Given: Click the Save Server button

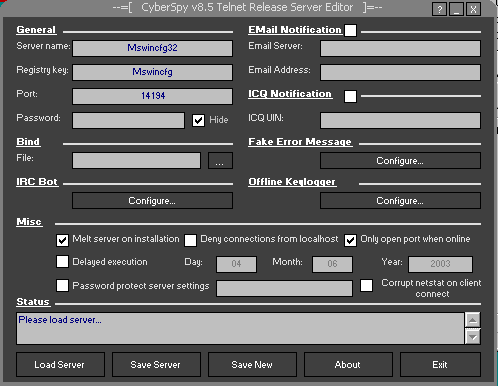Looking at the screenshot, I should [156, 365].
